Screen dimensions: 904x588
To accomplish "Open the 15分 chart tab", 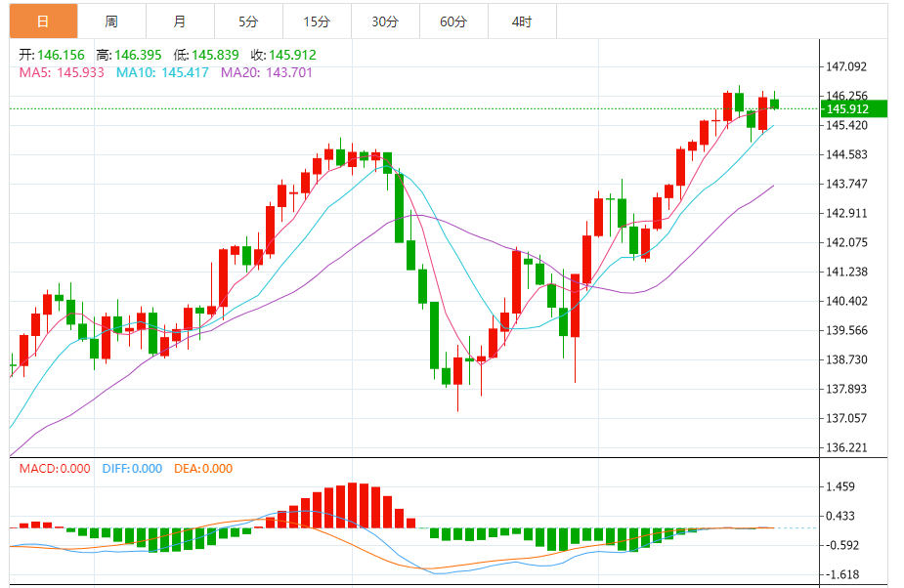I will point(317,21).
